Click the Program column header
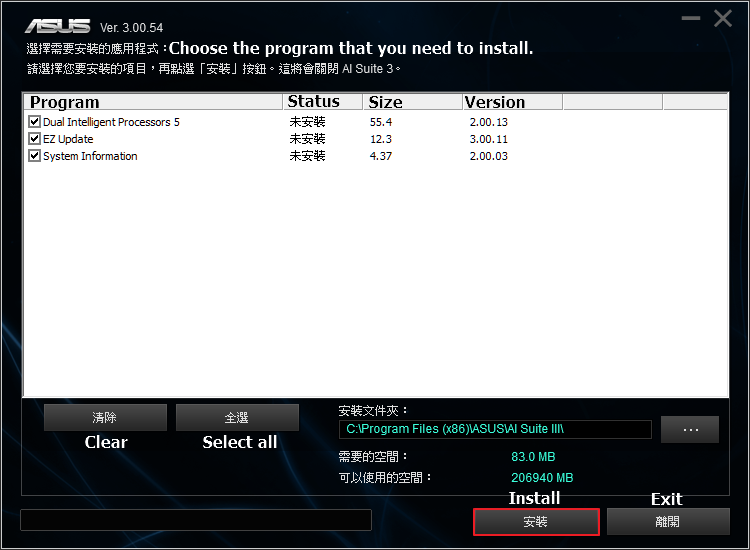The height and width of the screenshot is (550, 750). [153, 102]
